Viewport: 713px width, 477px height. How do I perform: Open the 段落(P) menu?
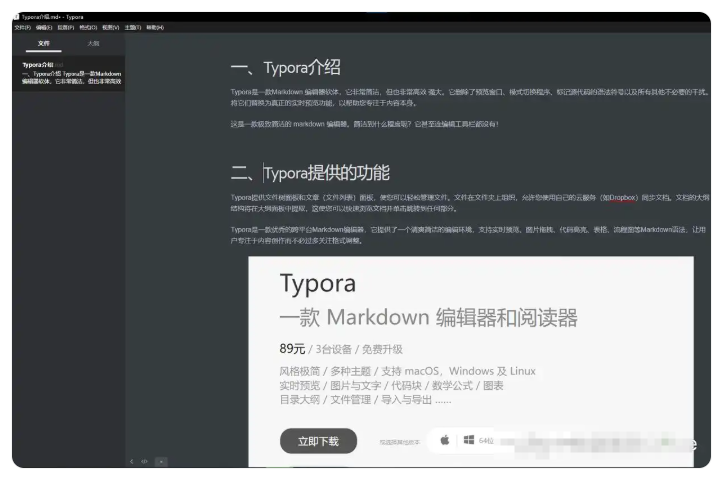click(66, 28)
